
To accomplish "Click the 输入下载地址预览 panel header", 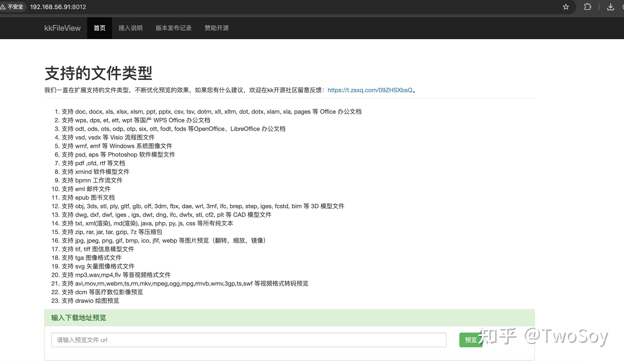I will click(79, 318).
